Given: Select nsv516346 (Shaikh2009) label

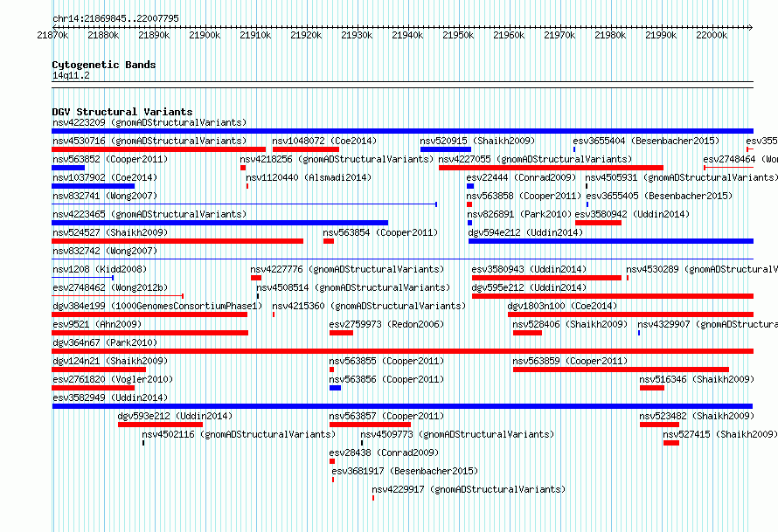Looking at the screenshot, I should tap(697, 379).
